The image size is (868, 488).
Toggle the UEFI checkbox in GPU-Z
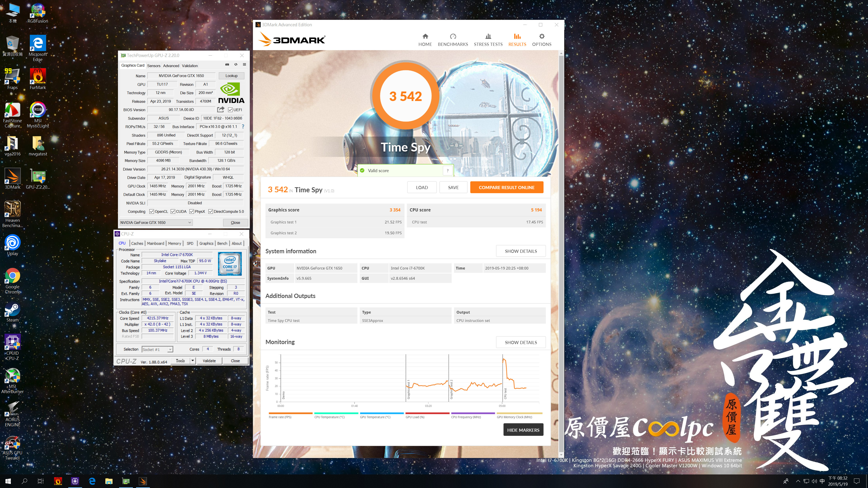(230, 110)
